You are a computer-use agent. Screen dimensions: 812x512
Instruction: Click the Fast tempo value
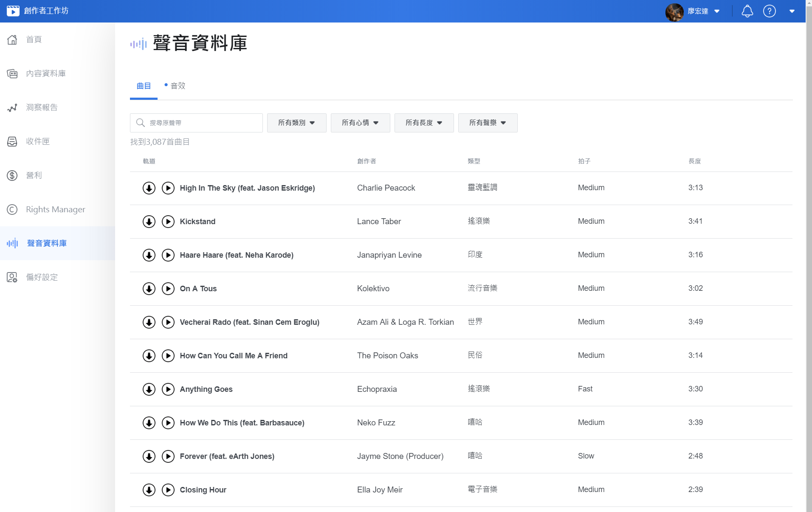click(585, 389)
